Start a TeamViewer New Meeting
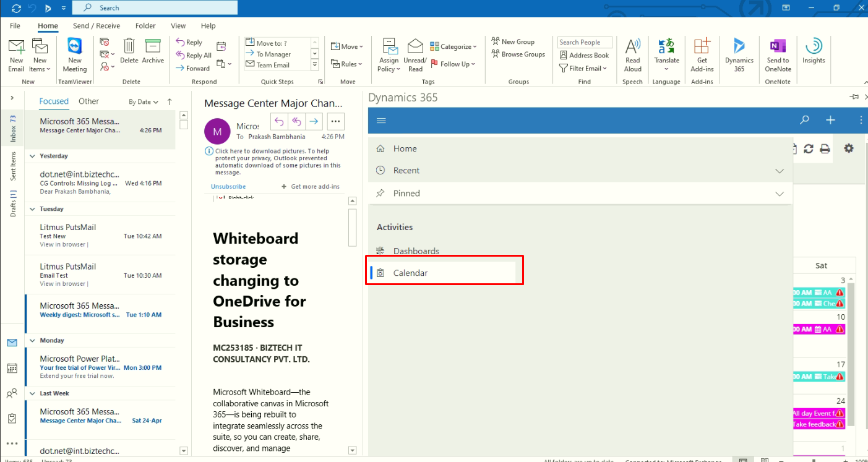 coord(75,55)
